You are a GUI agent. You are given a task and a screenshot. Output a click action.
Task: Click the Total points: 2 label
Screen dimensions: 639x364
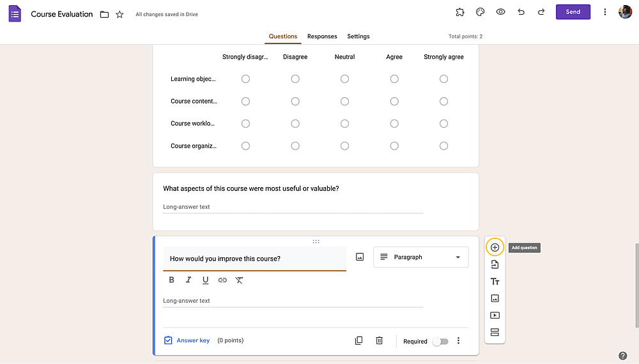click(x=465, y=36)
